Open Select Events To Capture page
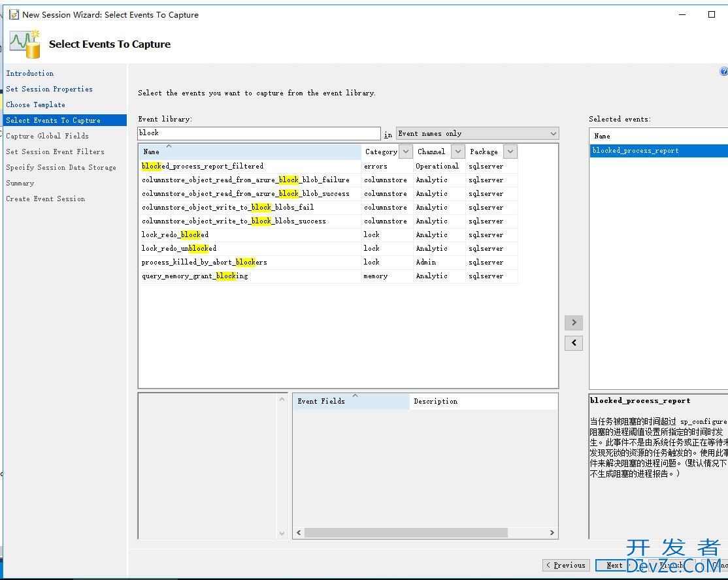728x580 pixels. click(65, 120)
